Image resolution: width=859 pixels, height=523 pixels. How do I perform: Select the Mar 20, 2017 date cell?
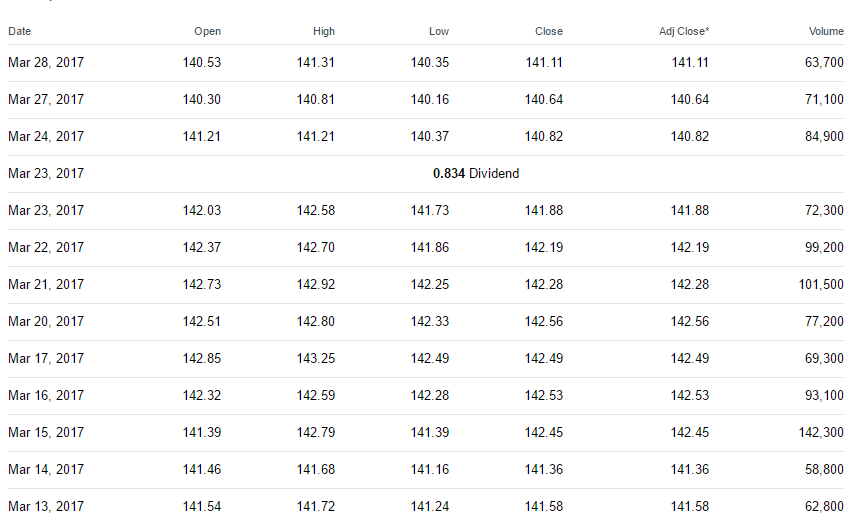tap(46, 321)
